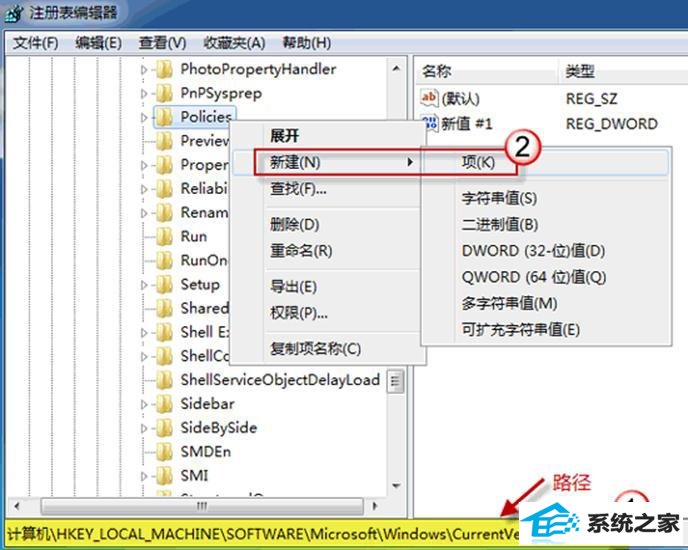Open the 查看(V) menu

click(x=162, y=43)
